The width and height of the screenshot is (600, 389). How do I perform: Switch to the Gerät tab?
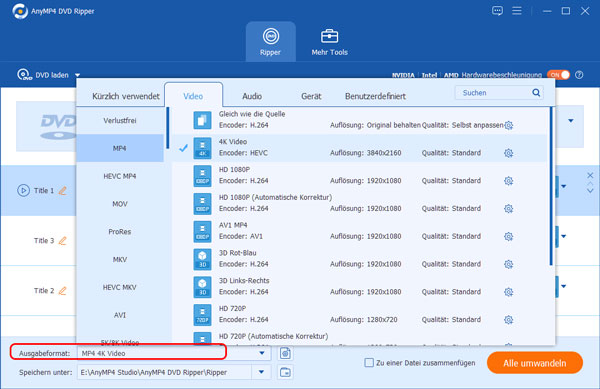tap(311, 96)
